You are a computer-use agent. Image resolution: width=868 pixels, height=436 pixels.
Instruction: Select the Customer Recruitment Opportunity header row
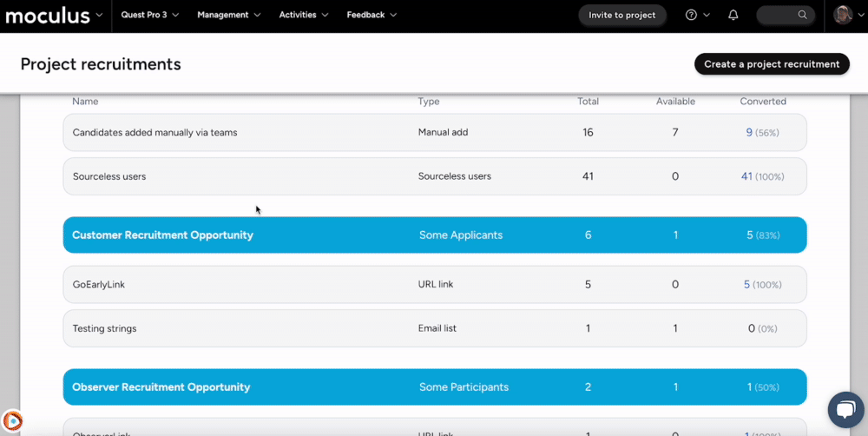coord(435,235)
